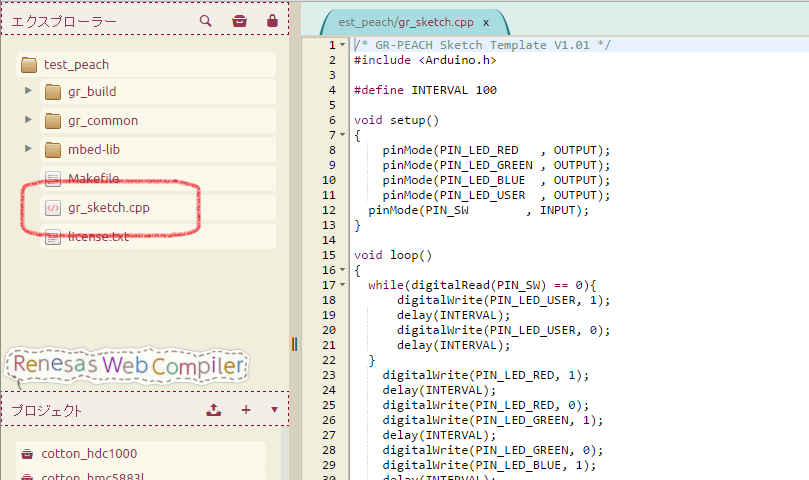809x480 pixels.
Task: Open the cotton_hdc1000 project
Action: [x=89, y=454]
